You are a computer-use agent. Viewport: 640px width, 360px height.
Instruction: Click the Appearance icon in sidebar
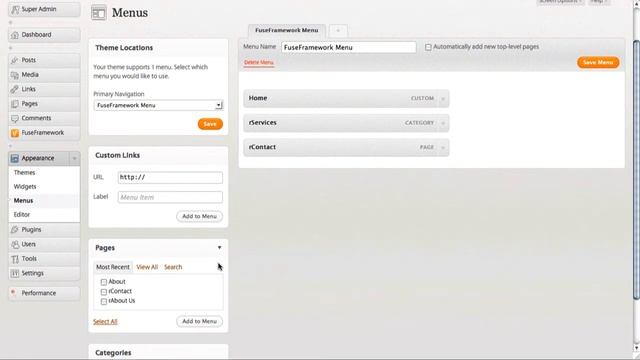(x=15, y=158)
